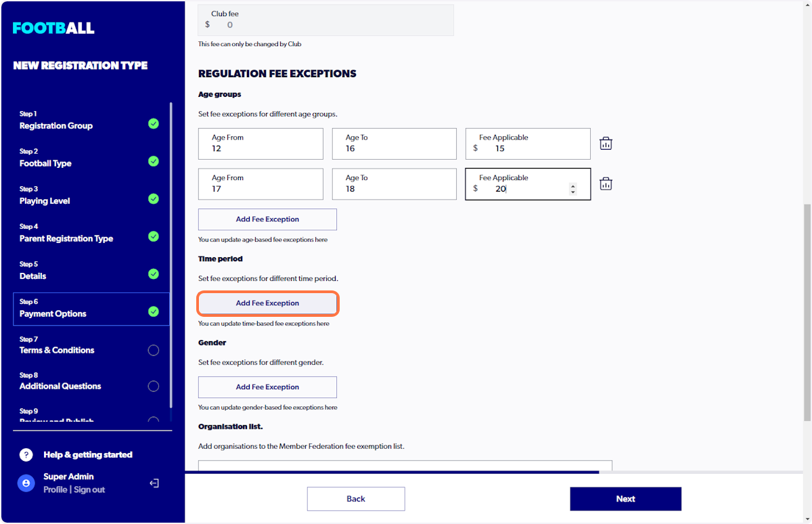Screen dimensions: 812x524
Task: Add a gender-based fee exception
Action: (267, 387)
